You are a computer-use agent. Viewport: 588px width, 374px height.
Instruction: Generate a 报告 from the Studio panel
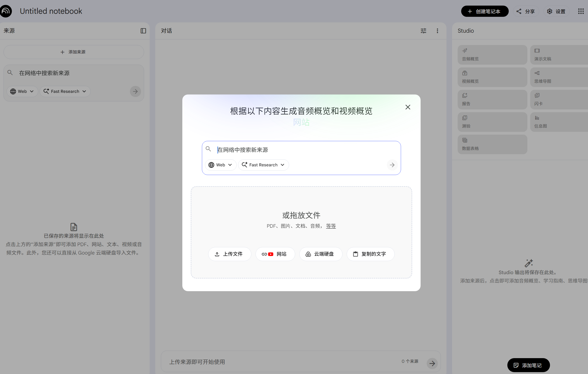coord(492,99)
